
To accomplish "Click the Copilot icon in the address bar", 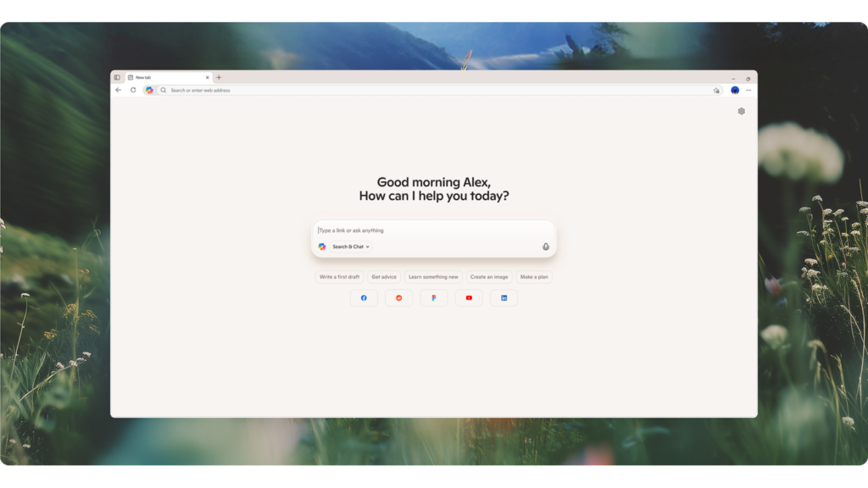I will point(149,90).
